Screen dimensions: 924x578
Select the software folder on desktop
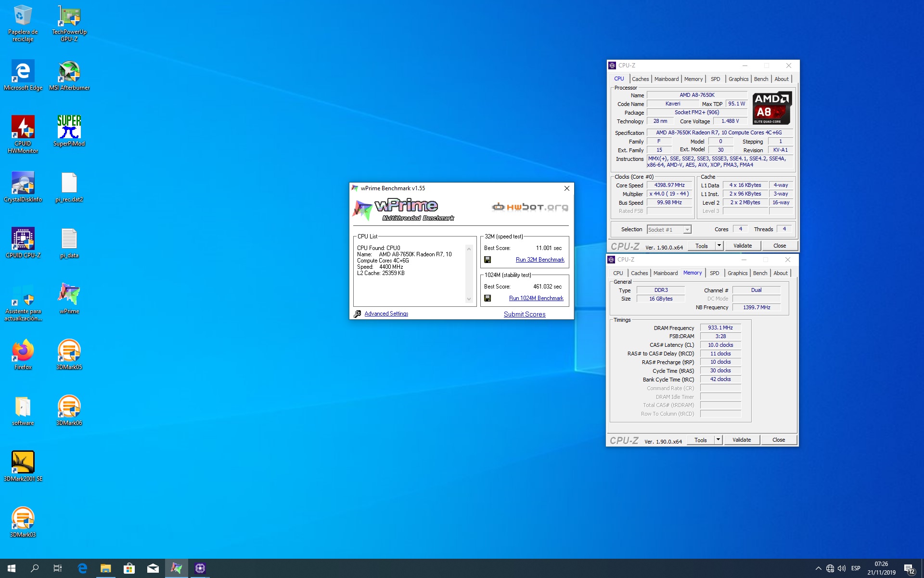click(23, 410)
